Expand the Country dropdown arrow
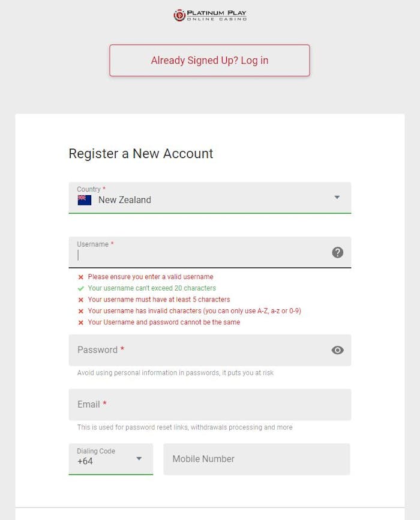This screenshot has height=520, width=420. [337, 198]
